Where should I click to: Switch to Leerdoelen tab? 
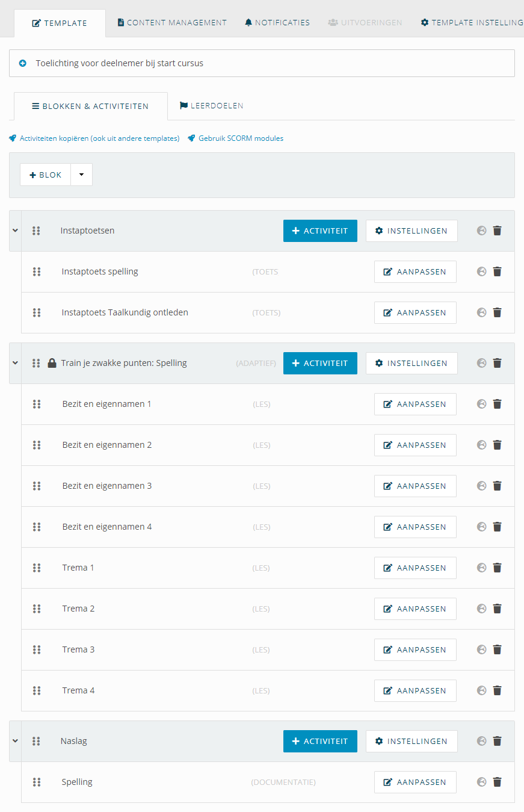212,106
